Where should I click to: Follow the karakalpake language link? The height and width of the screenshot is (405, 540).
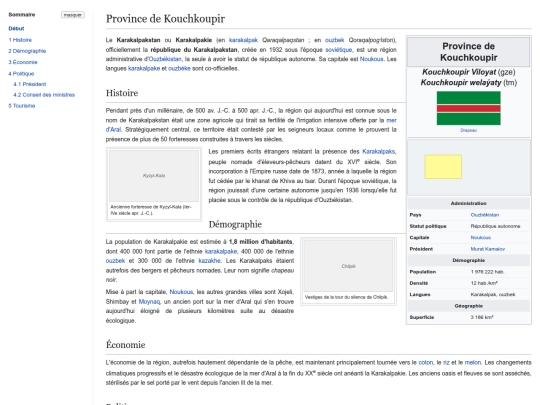pyautogui.click(x=144, y=68)
